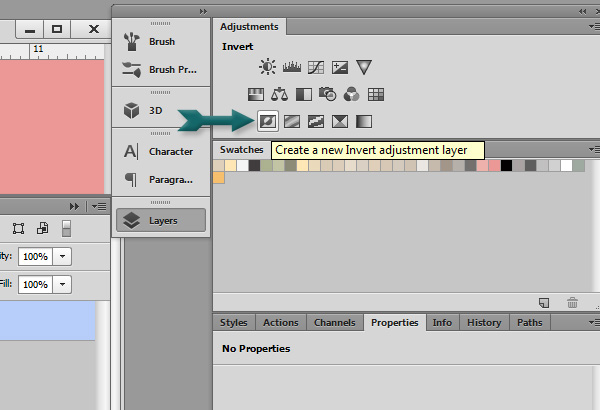600x410 pixels.
Task: Open the Brush Presets panel
Action: click(x=161, y=70)
